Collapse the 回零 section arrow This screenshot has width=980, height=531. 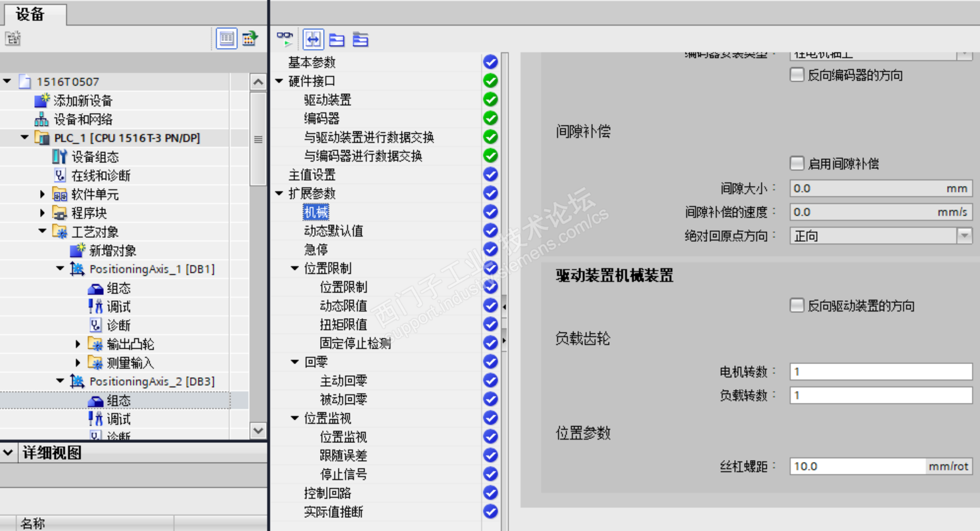pyautogui.click(x=295, y=362)
